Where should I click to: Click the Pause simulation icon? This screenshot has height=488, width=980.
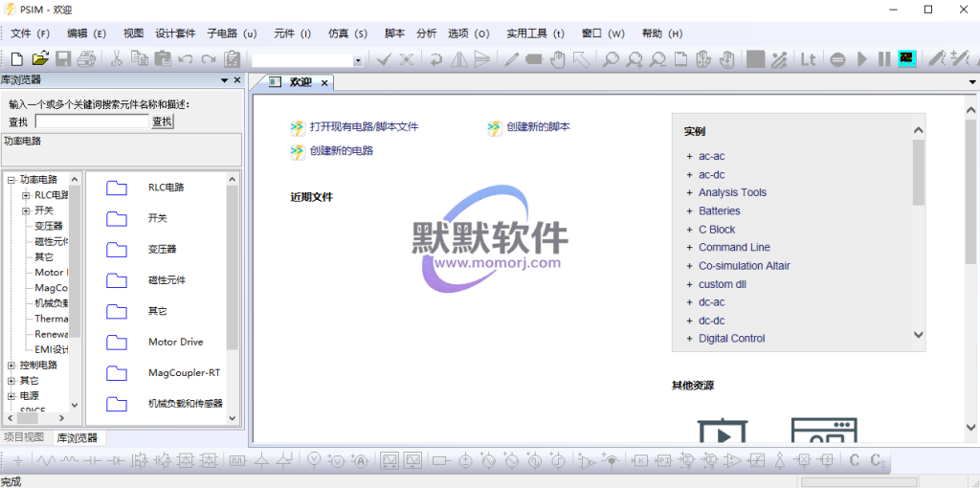click(883, 59)
